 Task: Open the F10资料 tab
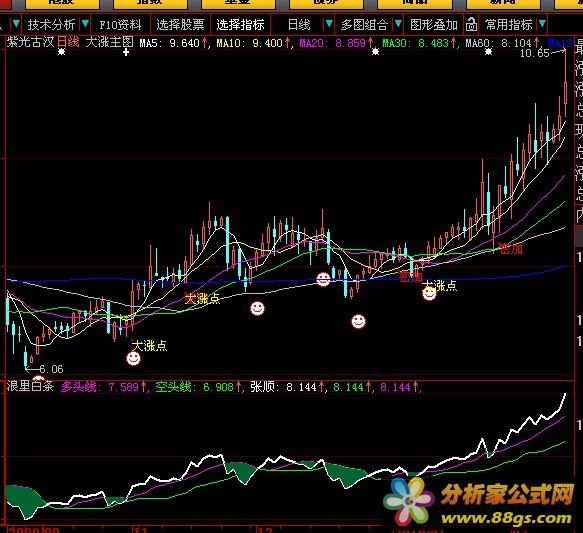[x=120, y=25]
